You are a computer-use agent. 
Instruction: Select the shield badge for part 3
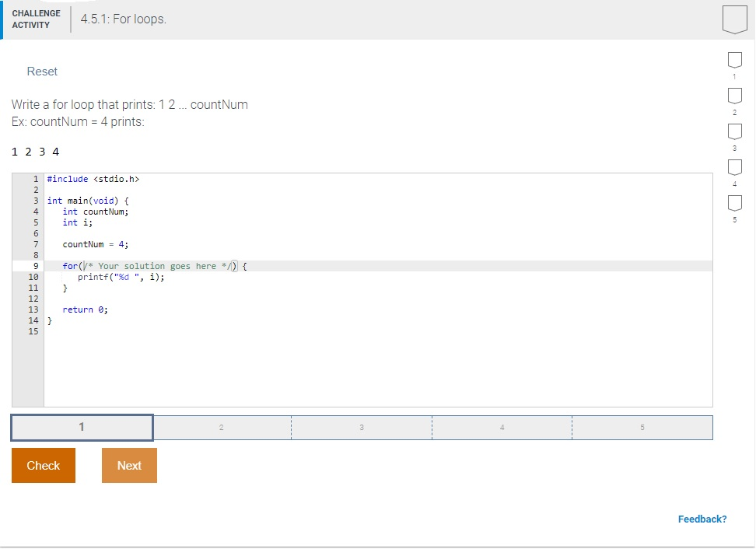(734, 132)
